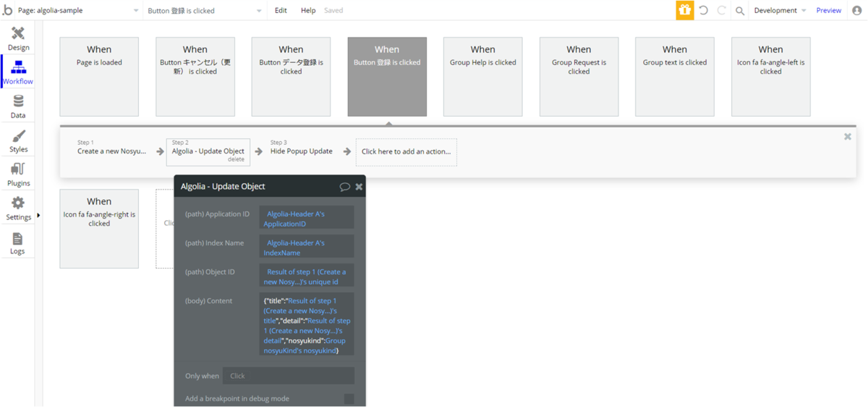Edit the (path) Object ID field

click(307, 277)
